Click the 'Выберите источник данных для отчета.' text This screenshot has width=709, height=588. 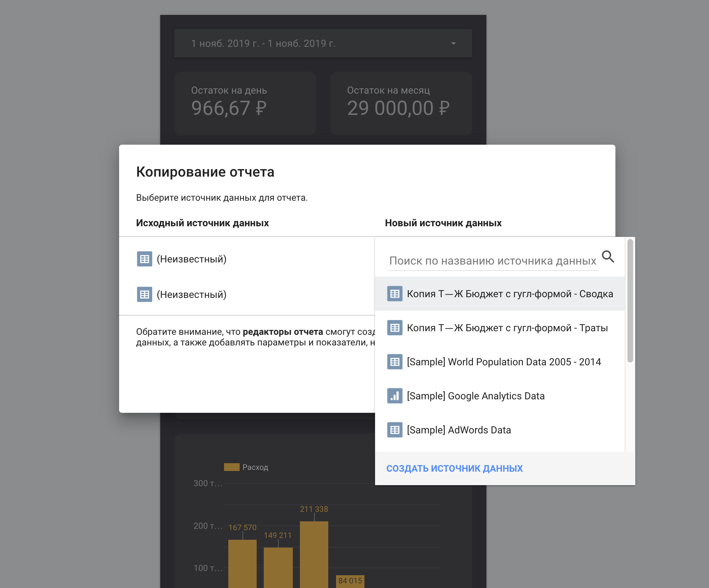pyautogui.click(x=222, y=198)
